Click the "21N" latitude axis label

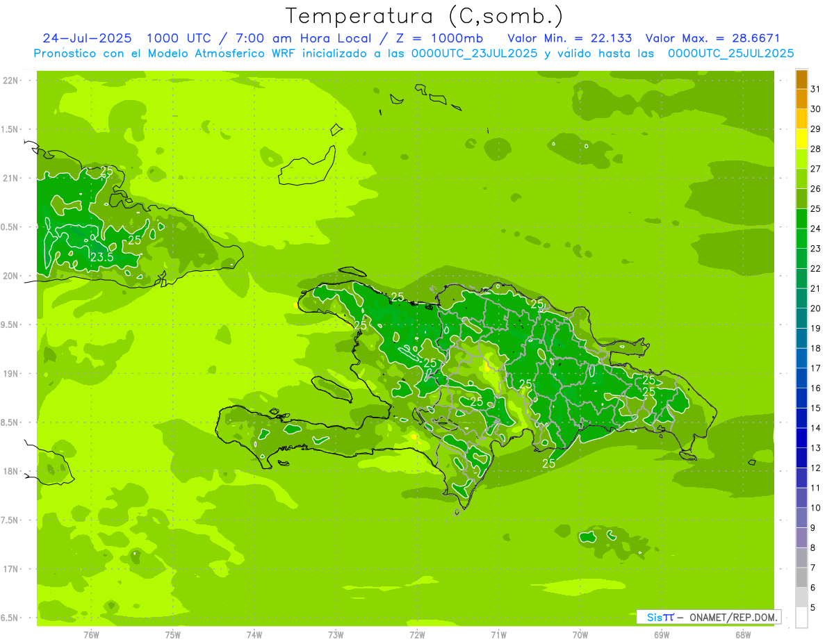click(10, 179)
